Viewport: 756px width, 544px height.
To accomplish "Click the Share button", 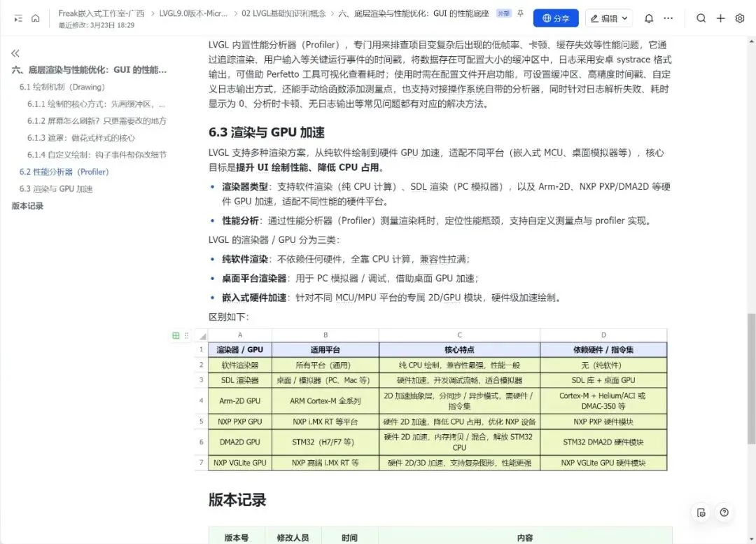I will pyautogui.click(x=555, y=18).
